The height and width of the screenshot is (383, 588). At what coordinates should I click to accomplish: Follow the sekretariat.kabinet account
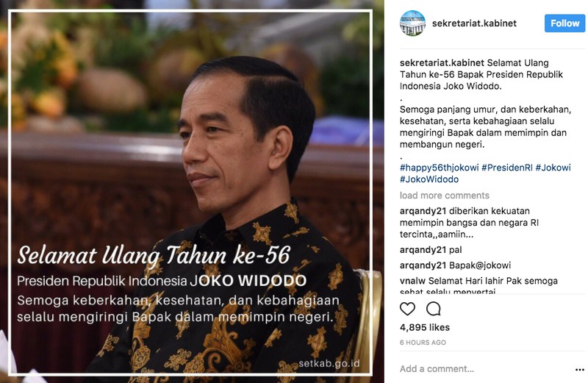564,24
